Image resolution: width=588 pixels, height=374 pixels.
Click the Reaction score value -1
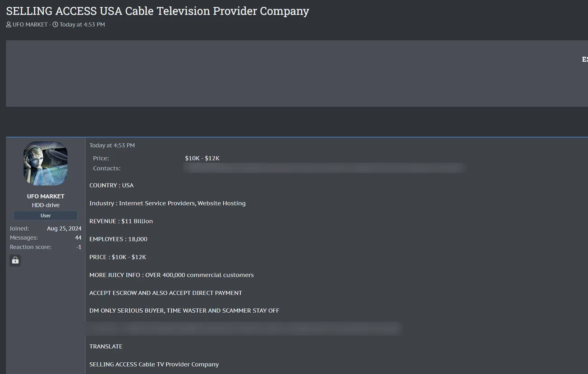pyautogui.click(x=78, y=247)
